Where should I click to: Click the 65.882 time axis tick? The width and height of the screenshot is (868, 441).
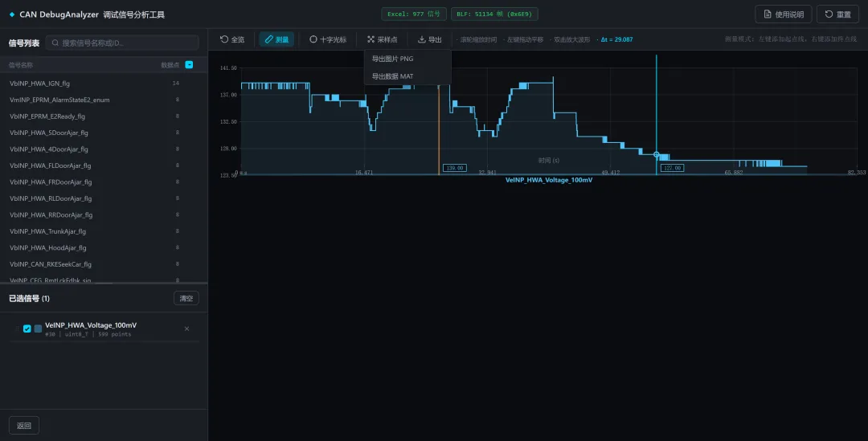point(734,173)
